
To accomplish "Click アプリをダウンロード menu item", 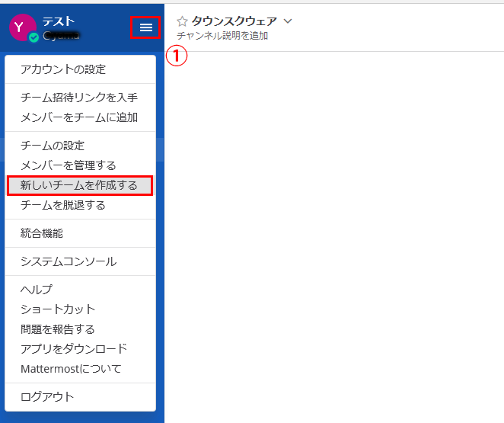I will (73, 349).
